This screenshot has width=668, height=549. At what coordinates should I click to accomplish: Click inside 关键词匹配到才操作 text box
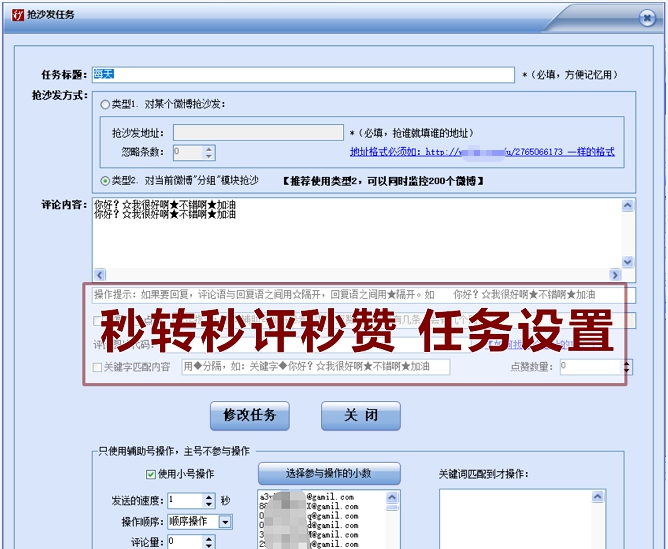(522, 519)
